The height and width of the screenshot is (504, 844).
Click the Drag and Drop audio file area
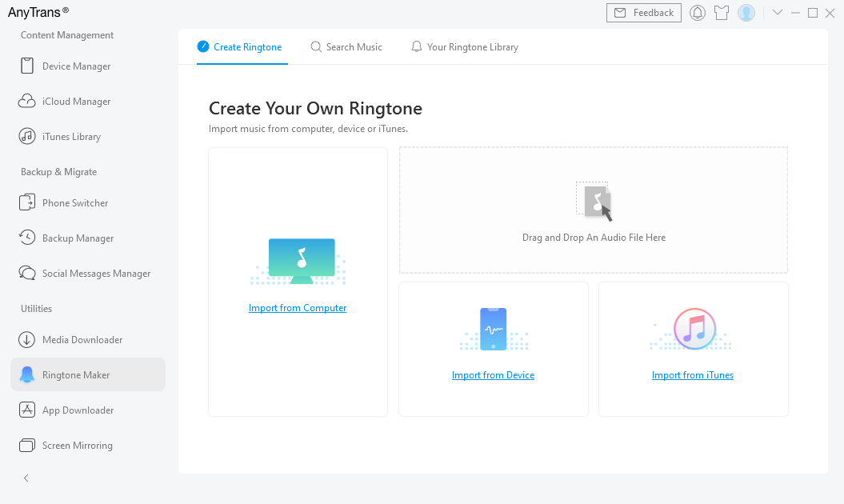tap(594, 210)
